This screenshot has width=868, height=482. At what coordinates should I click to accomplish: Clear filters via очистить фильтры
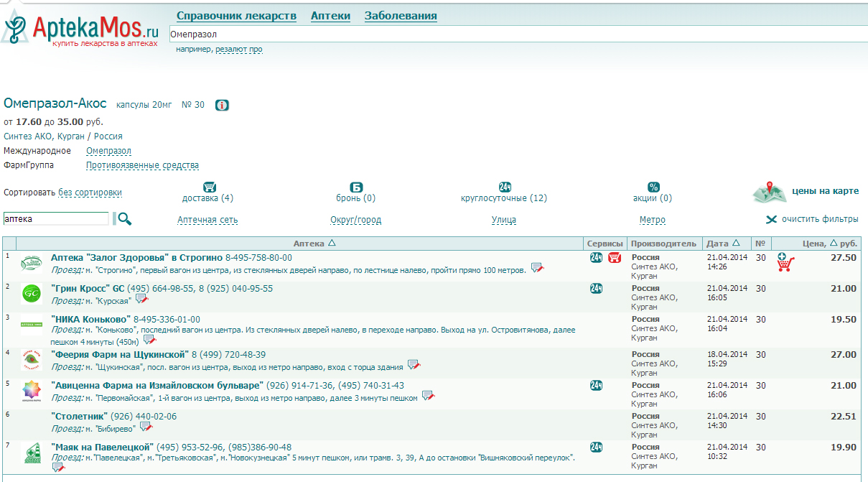coord(812,220)
